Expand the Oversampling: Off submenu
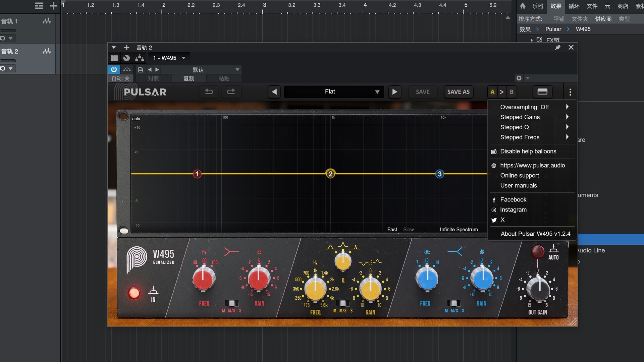 tap(532, 107)
